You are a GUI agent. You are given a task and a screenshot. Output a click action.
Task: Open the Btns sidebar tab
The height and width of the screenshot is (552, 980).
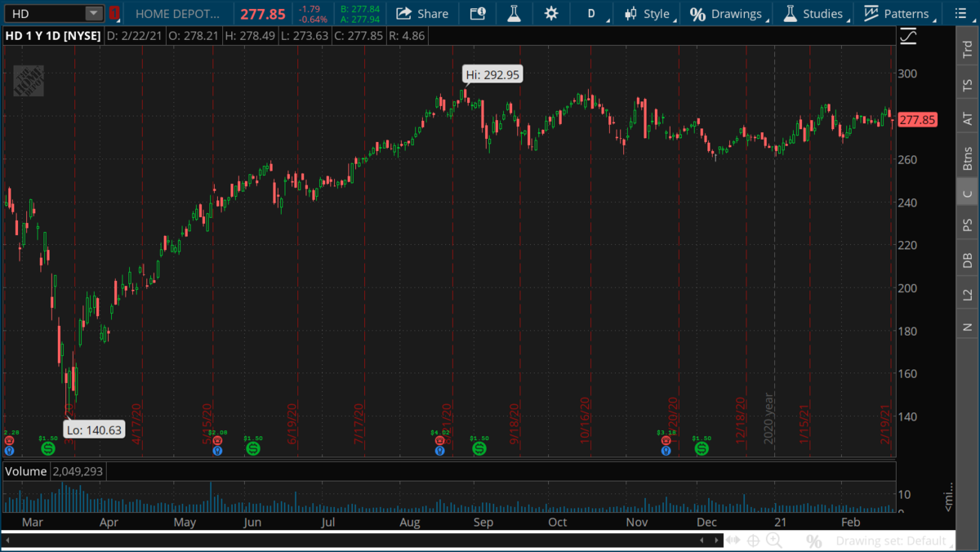click(968, 157)
